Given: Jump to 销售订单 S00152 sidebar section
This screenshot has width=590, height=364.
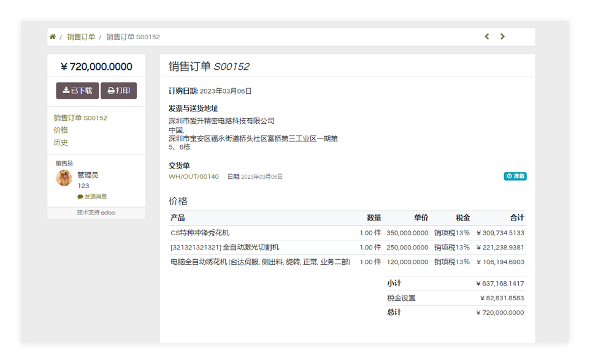Looking at the screenshot, I should point(80,118).
